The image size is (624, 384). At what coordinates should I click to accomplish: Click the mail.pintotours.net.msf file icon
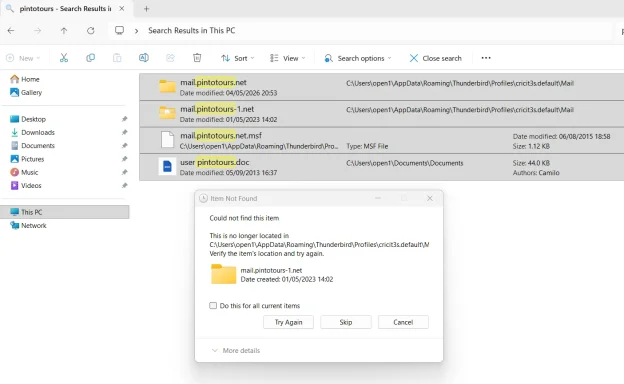tap(167, 140)
